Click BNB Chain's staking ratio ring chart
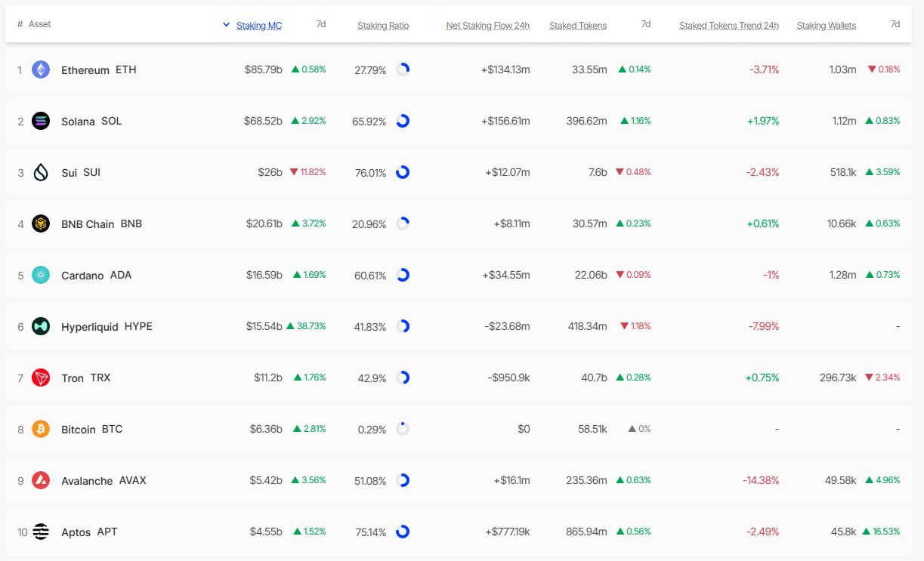The width and height of the screenshot is (924, 561). click(403, 223)
